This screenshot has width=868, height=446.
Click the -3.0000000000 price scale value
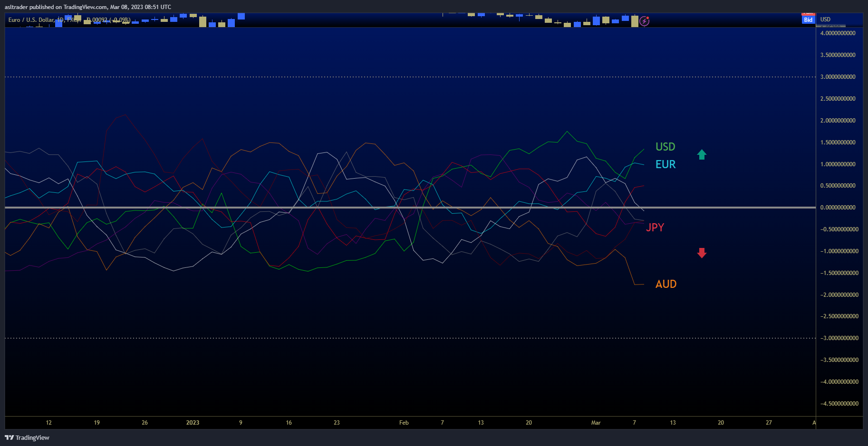pos(839,338)
